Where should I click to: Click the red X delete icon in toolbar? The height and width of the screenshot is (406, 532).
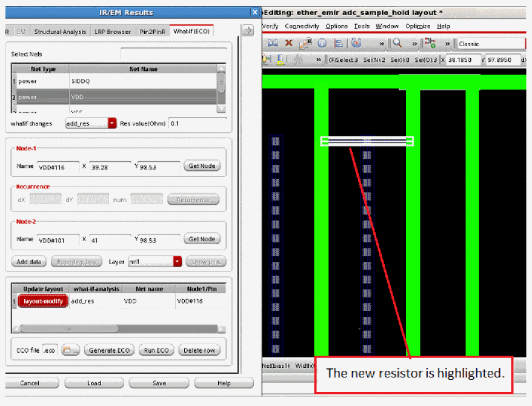289,43
